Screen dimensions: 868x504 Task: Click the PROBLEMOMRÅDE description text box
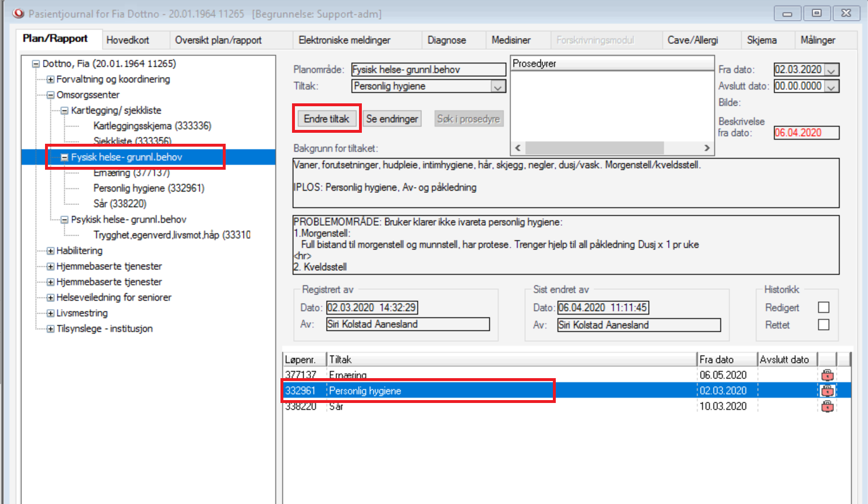pyautogui.click(x=566, y=245)
